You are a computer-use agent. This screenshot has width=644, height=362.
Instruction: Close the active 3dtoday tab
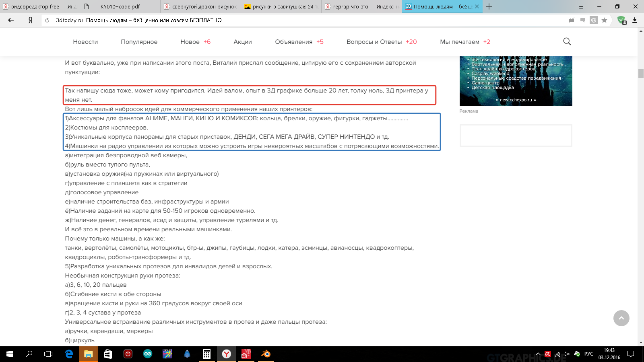tap(477, 6)
